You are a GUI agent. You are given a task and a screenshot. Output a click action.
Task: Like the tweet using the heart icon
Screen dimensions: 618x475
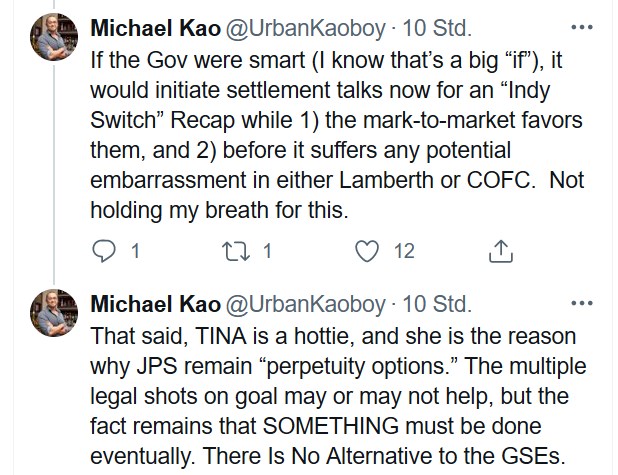pos(370,252)
